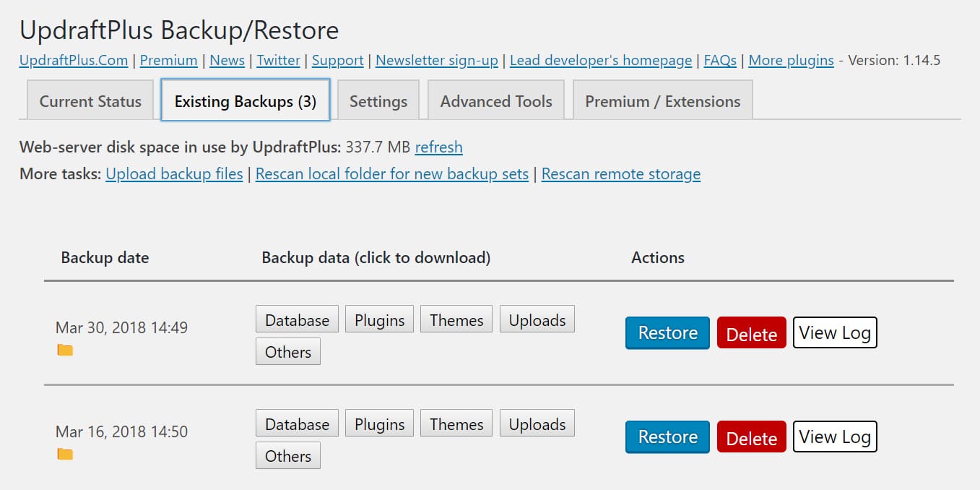
Task: Download Database from Mar 16, 2018 backup
Action: [297, 424]
